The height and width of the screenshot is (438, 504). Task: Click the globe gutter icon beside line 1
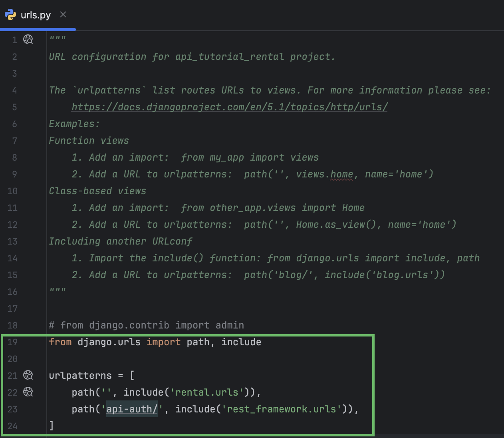coord(28,40)
